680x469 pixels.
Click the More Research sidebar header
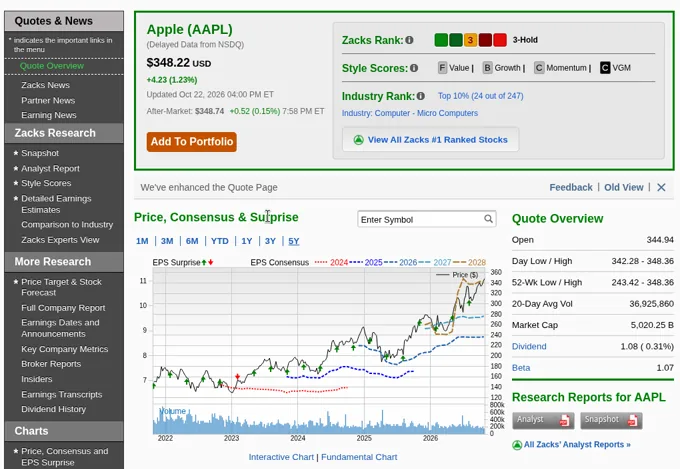[x=64, y=262]
